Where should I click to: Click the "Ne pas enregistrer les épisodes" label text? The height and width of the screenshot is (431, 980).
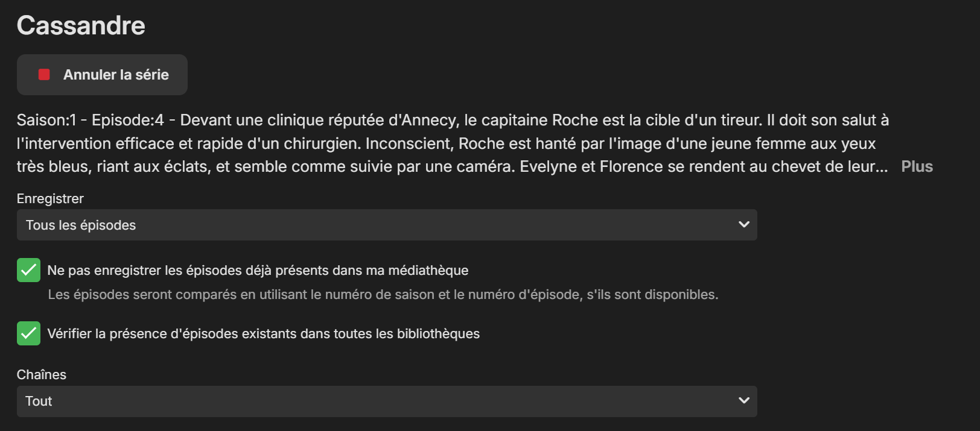click(x=258, y=271)
